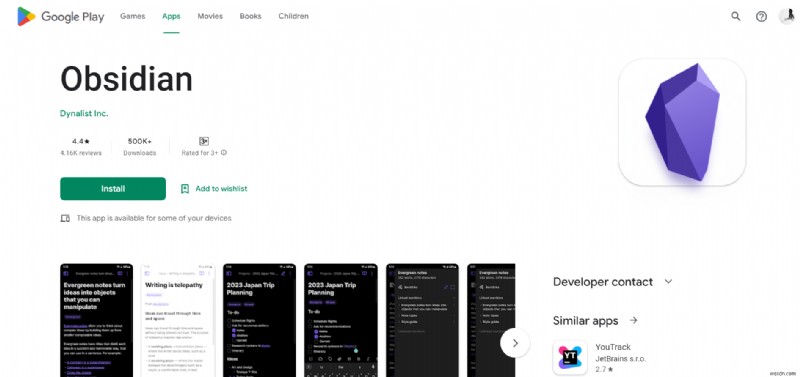Click the 4.16K reviews text
The width and height of the screenshot is (800, 377).
click(81, 153)
